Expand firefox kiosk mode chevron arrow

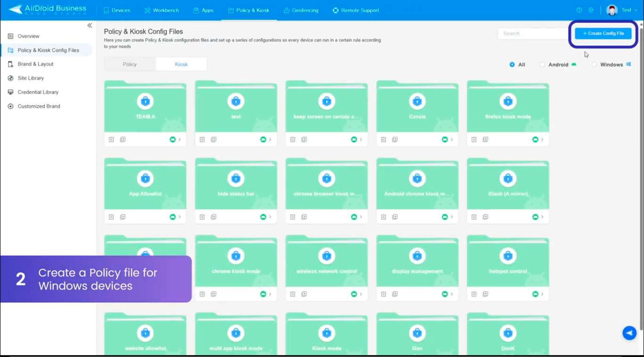click(542, 140)
